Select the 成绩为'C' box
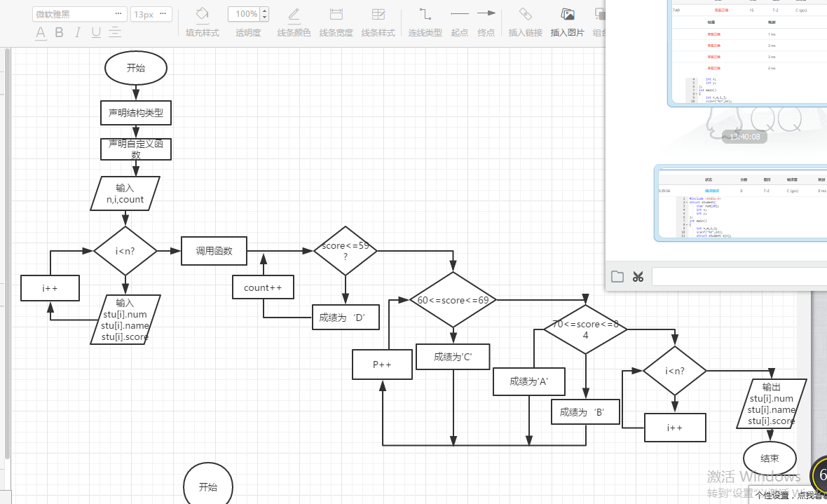Image resolution: width=827 pixels, height=504 pixels. (453, 357)
